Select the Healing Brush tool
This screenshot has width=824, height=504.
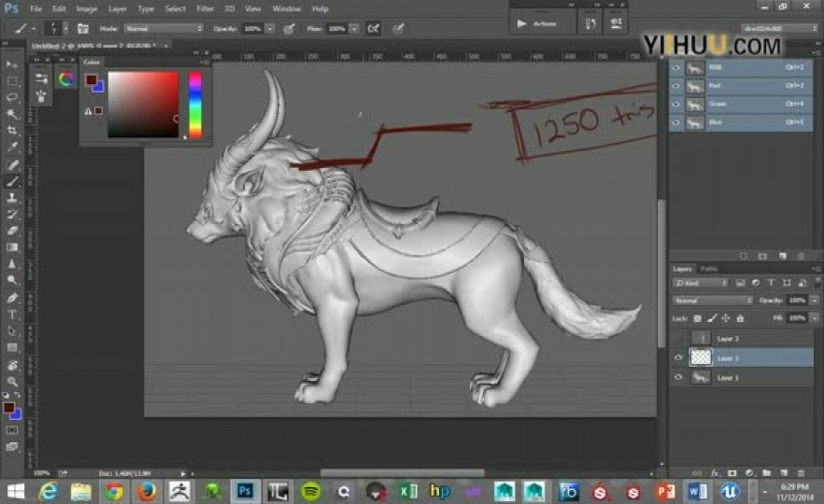pos(11,165)
